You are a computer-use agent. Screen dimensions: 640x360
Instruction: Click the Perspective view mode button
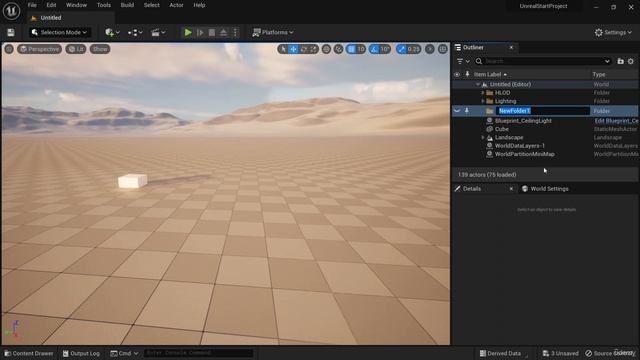tap(40, 49)
